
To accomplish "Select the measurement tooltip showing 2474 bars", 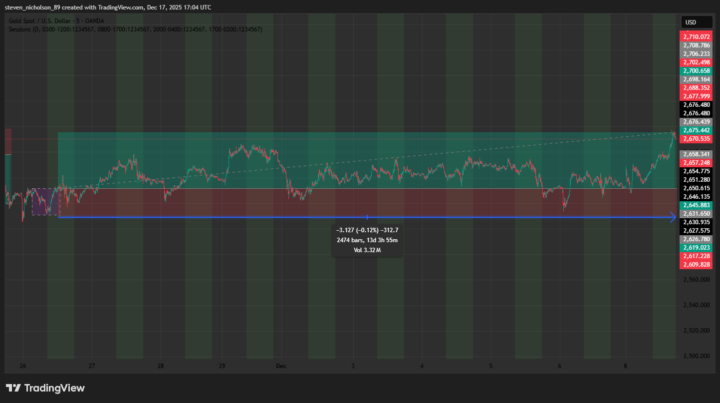I will (x=367, y=240).
